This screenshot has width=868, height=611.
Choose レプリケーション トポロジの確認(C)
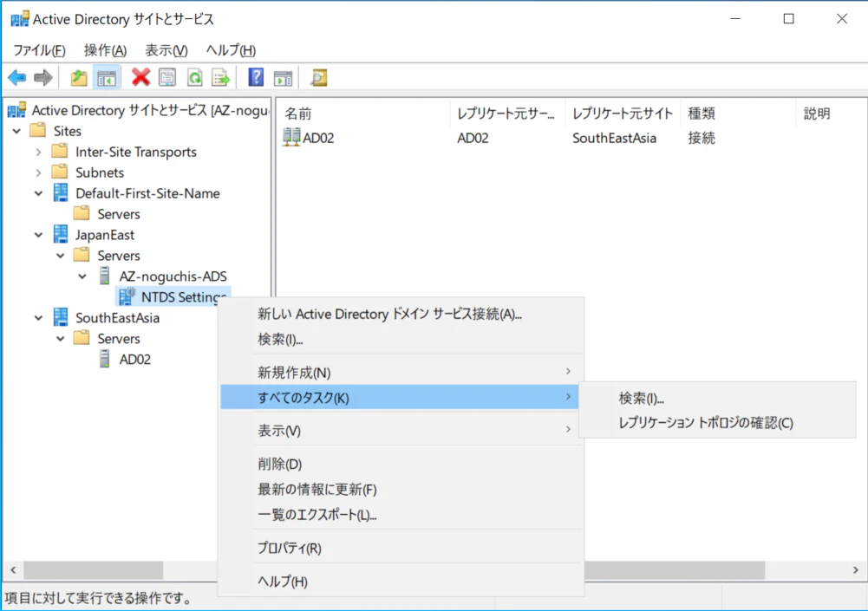[x=717, y=423]
